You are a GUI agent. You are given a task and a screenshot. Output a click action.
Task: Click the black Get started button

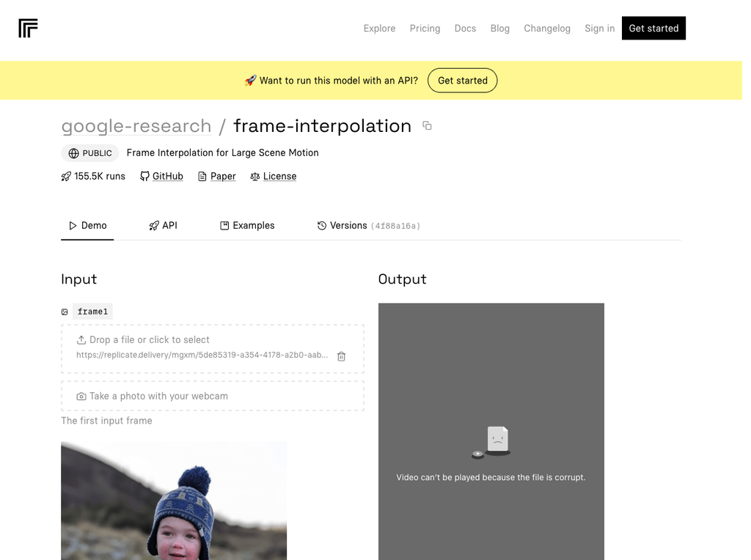coord(653,29)
